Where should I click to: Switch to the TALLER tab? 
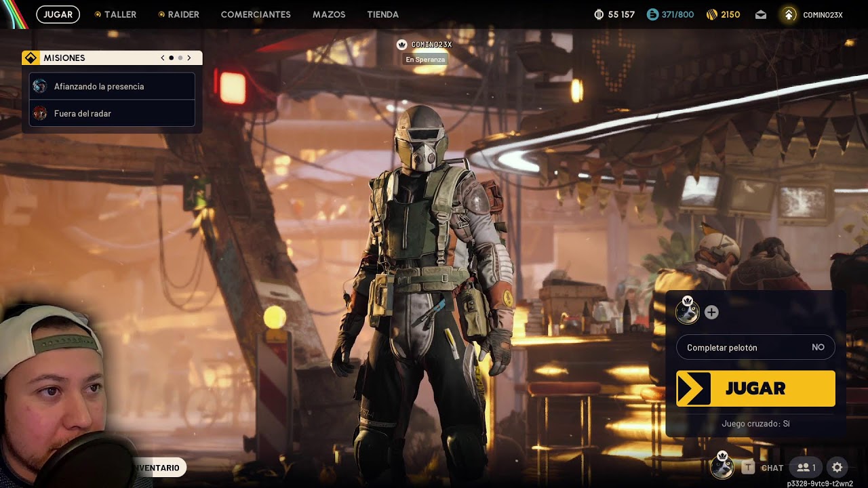[116, 14]
